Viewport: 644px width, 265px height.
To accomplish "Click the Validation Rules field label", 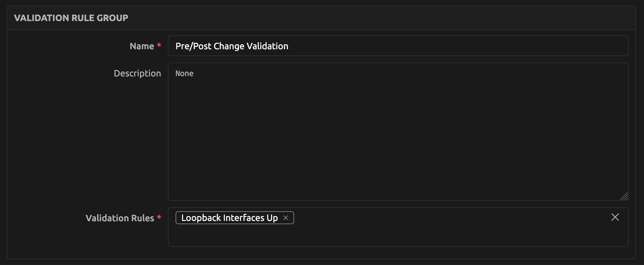I will (x=120, y=218).
